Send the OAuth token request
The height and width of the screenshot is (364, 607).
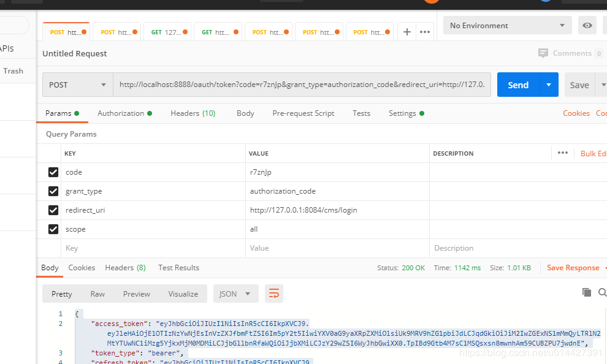pyautogui.click(x=517, y=85)
